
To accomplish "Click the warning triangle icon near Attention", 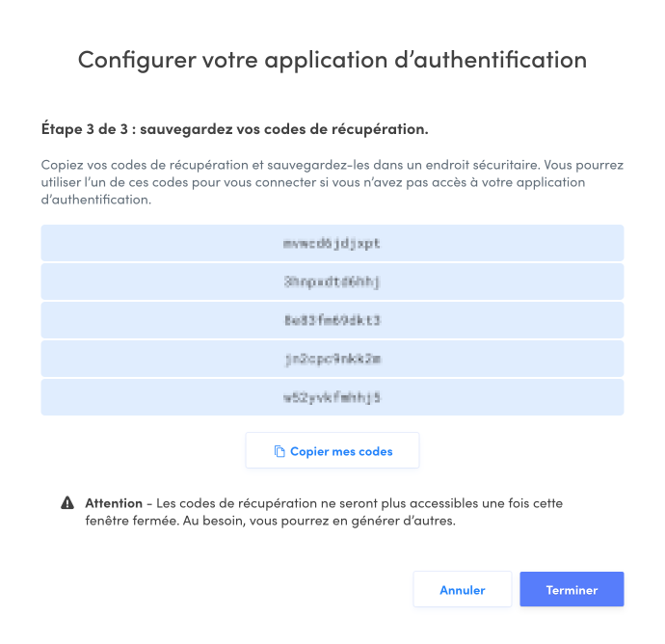I will (x=67, y=503).
